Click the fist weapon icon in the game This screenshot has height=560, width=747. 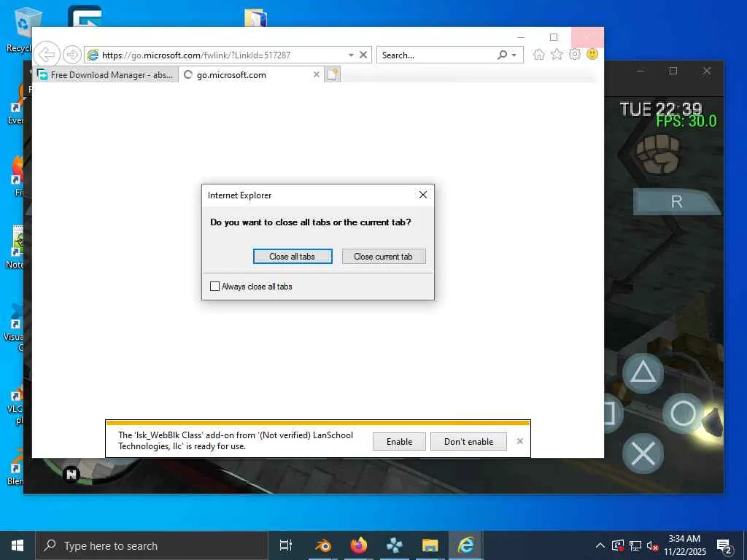tap(659, 155)
